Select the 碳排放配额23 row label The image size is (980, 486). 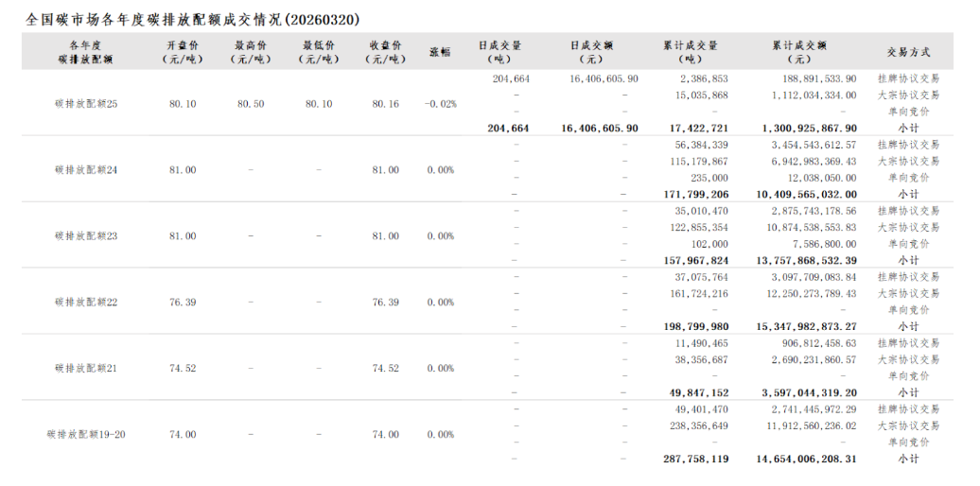click(x=86, y=235)
